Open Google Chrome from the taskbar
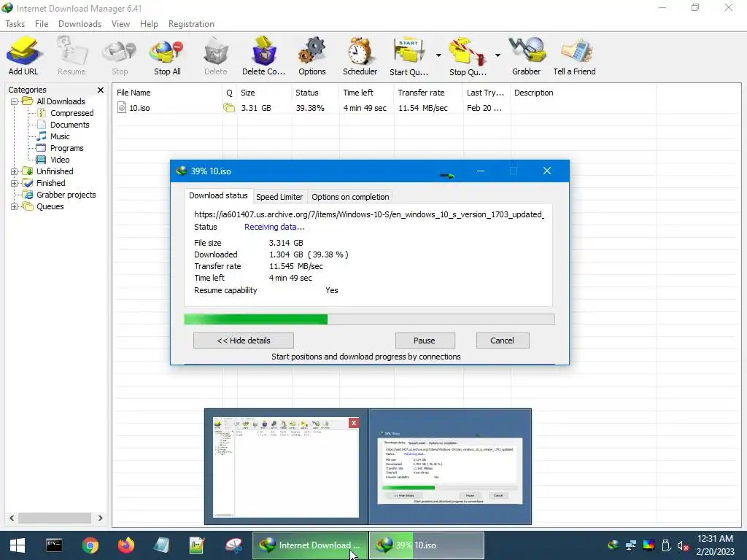The height and width of the screenshot is (560, 747). point(90,545)
